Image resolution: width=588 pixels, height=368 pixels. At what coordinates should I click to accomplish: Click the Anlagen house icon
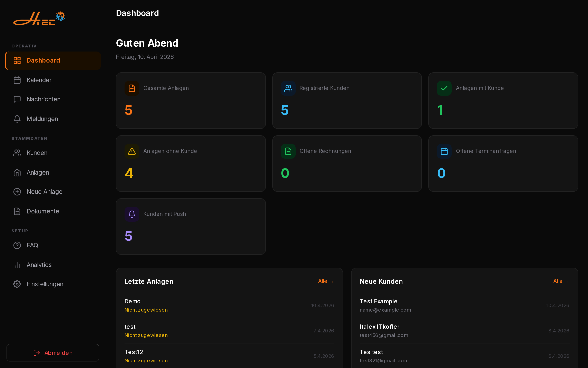(x=17, y=172)
